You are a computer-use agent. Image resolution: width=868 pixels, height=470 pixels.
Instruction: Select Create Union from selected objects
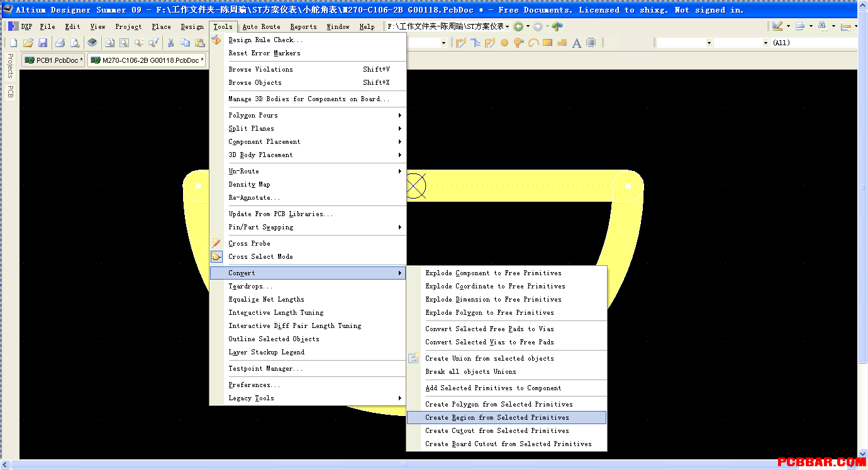[506, 358]
